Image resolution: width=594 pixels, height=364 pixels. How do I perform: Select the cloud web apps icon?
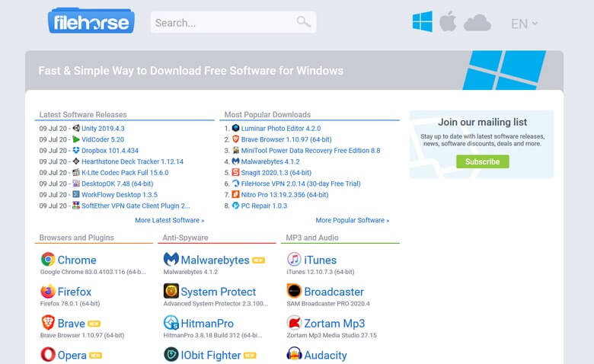(x=477, y=23)
